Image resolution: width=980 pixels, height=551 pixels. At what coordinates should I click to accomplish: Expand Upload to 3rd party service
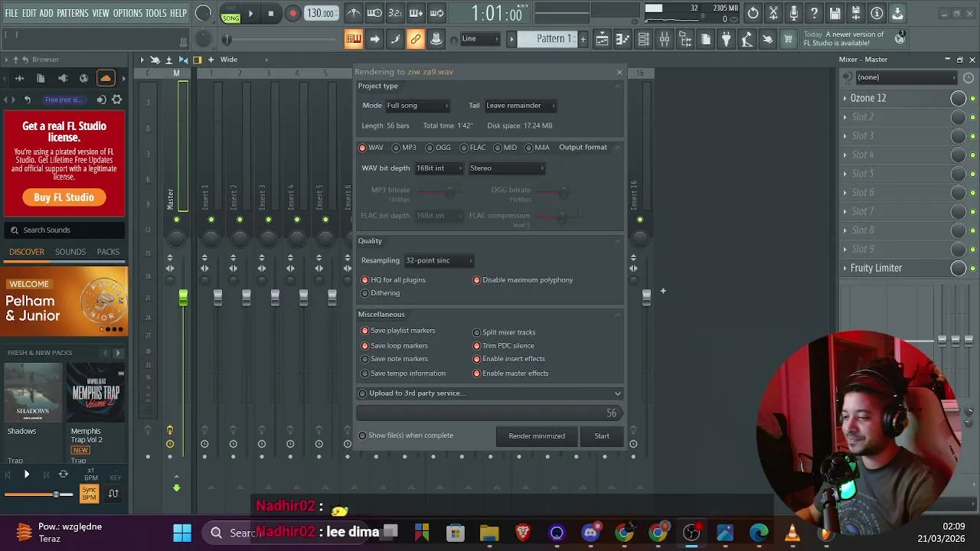pyautogui.click(x=490, y=393)
